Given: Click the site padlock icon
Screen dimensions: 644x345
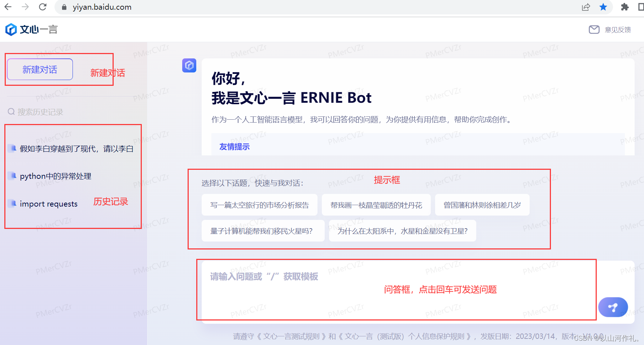Looking at the screenshot, I should [x=64, y=7].
